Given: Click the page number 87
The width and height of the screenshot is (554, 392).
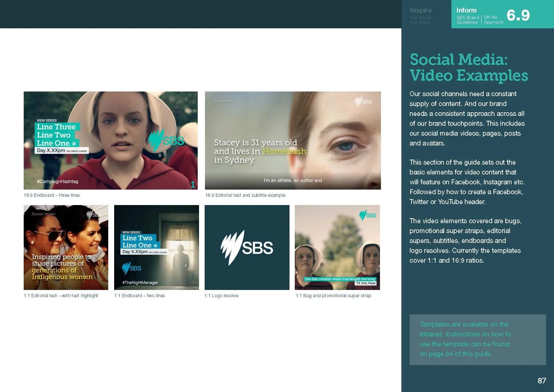Looking at the screenshot, I should click(x=542, y=381).
